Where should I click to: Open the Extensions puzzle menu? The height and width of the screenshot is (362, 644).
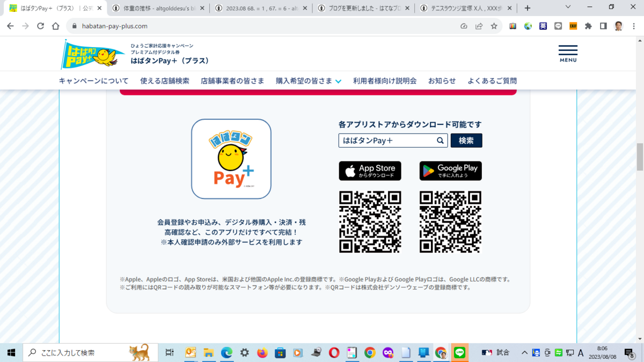pos(588,26)
